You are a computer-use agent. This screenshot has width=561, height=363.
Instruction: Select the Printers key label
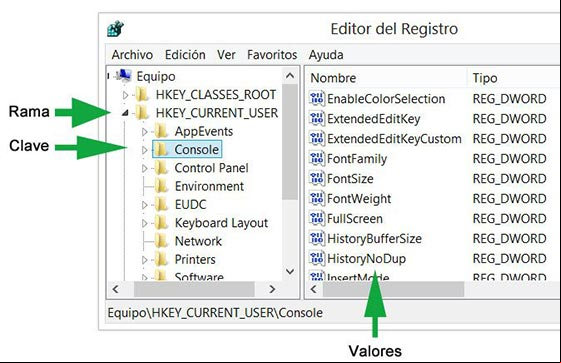(x=195, y=259)
